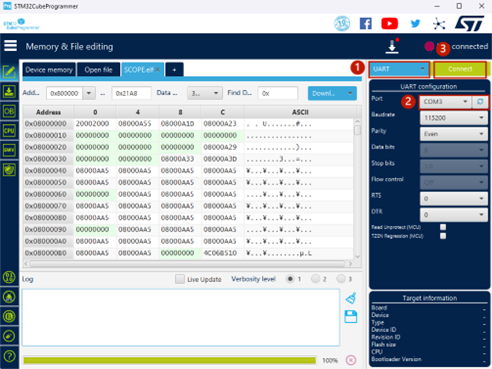Click inside the Log text area

(x=181, y=317)
